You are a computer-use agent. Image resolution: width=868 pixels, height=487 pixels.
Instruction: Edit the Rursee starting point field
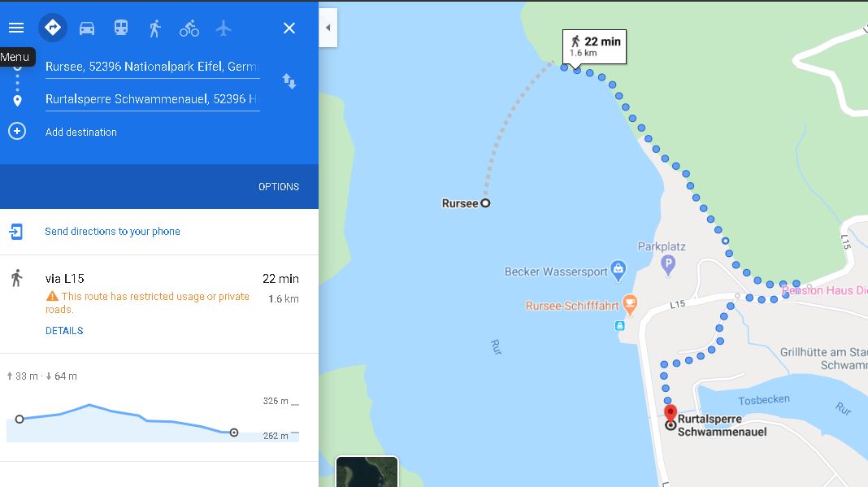click(x=152, y=67)
